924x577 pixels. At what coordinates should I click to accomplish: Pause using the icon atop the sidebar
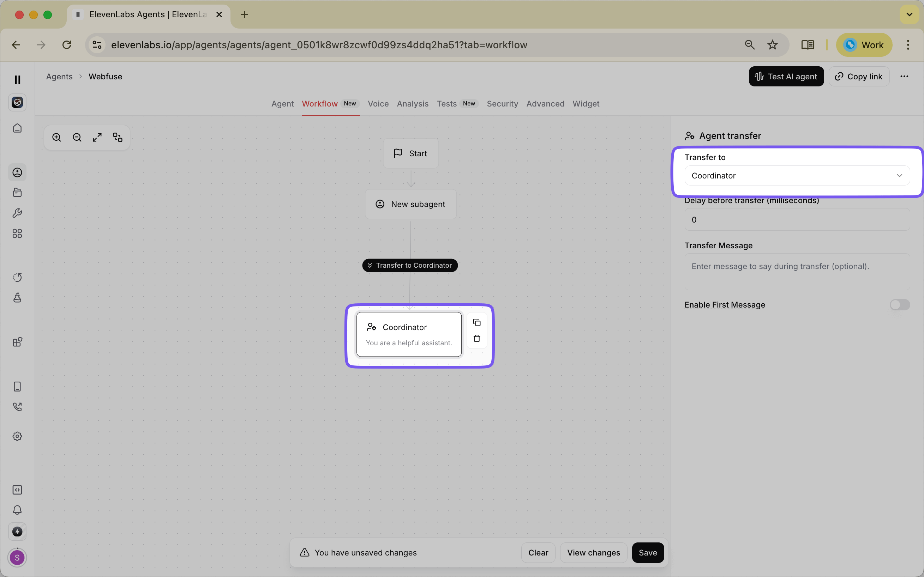click(x=17, y=79)
